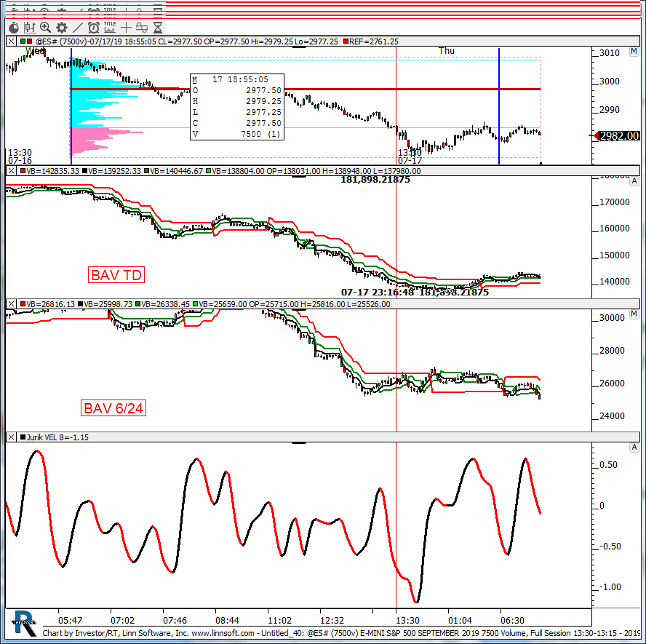The image size is (646, 644).
Task: Select the trendline drawing tool
Action: click(77, 28)
